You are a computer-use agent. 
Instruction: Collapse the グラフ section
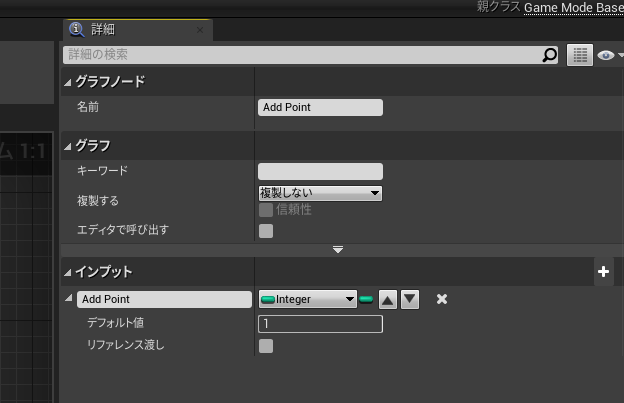tap(68, 147)
